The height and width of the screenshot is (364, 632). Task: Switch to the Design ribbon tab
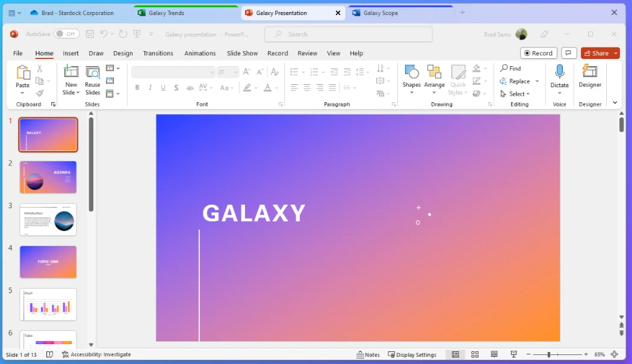click(x=123, y=53)
